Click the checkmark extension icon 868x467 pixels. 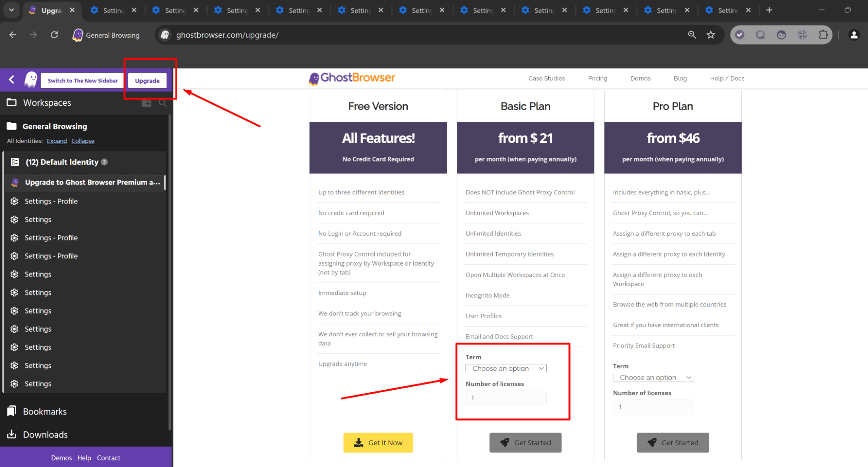click(x=740, y=35)
